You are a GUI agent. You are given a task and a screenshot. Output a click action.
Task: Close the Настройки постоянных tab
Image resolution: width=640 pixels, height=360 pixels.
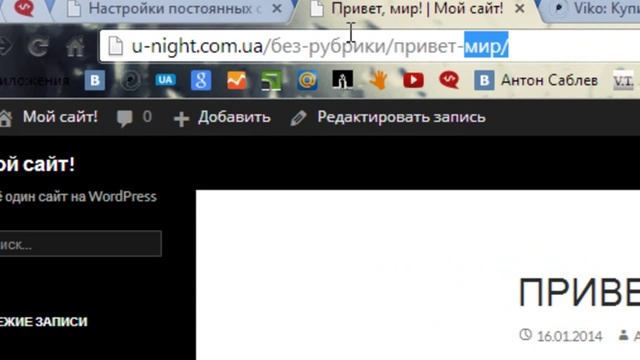(x=277, y=9)
